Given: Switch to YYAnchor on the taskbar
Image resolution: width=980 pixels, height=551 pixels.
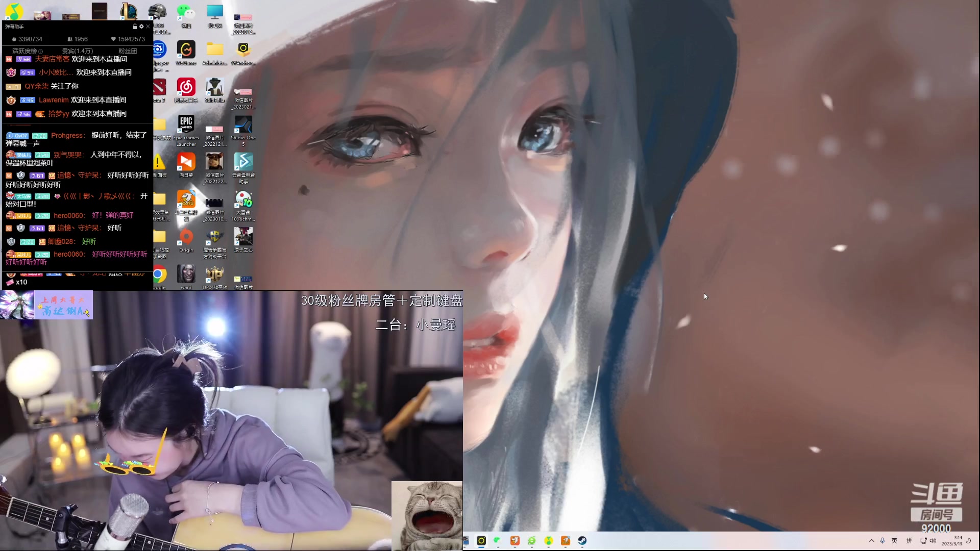Looking at the screenshot, I should pos(481,541).
